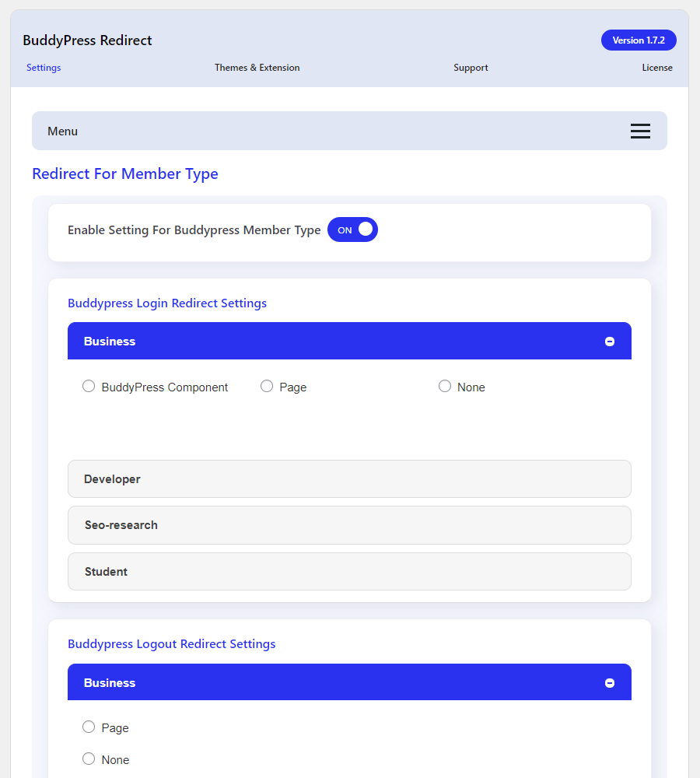
Task: Go to the Support section
Action: 471,68
